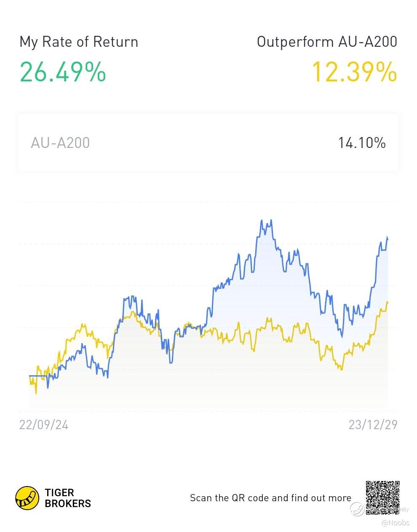Screen dimensions: 417x532
Task: Click the green 26.49% return value
Action: (63, 72)
